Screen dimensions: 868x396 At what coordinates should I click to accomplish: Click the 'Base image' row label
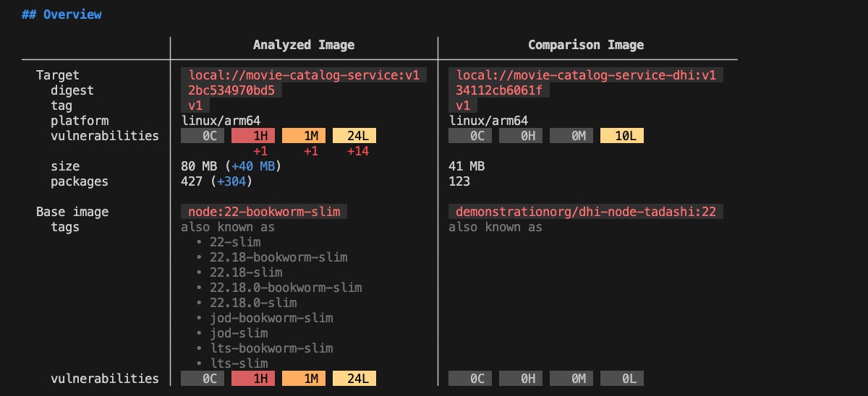coord(72,212)
